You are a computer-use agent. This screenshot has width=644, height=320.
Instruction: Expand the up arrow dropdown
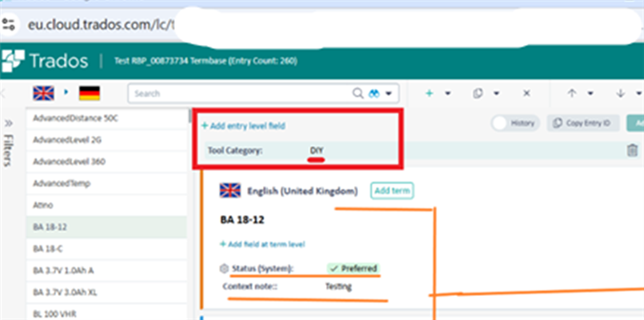click(590, 93)
